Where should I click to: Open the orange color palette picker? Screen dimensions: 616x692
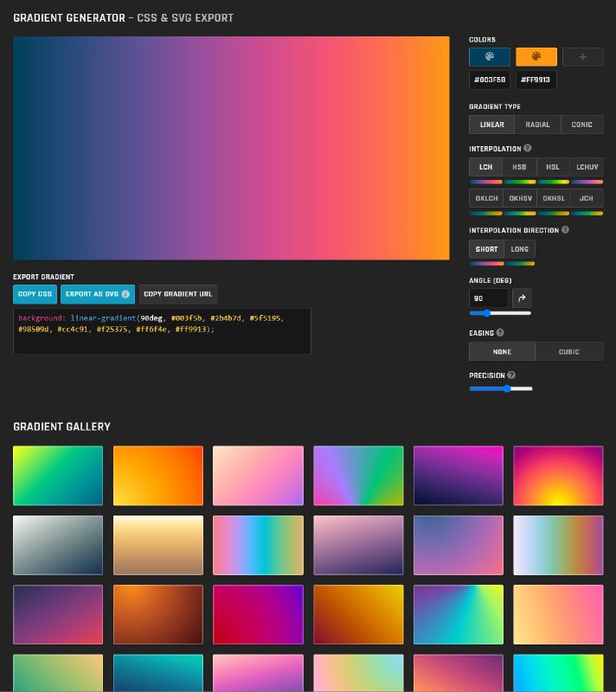pos(536,57)
